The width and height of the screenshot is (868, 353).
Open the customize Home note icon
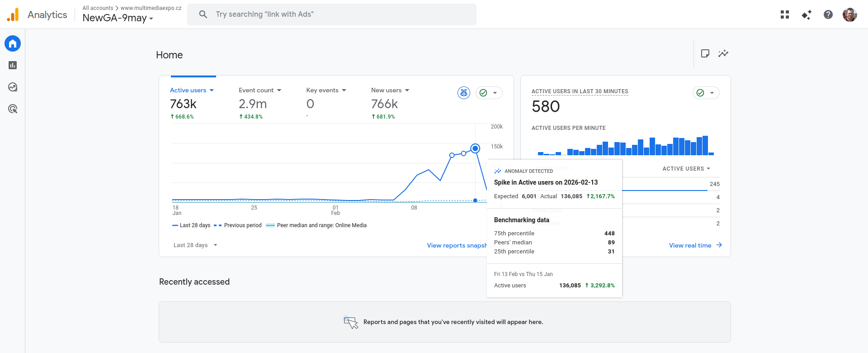(705, 53)
